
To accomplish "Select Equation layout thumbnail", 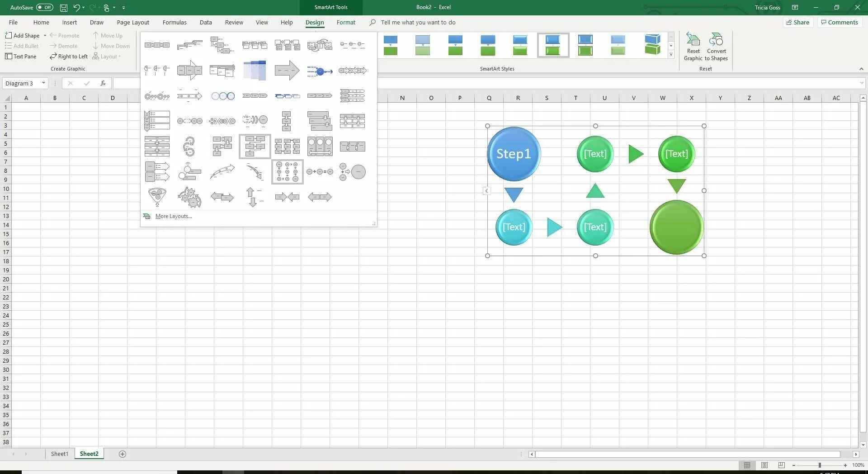I will pyautogui.click(x=320, y=172).
